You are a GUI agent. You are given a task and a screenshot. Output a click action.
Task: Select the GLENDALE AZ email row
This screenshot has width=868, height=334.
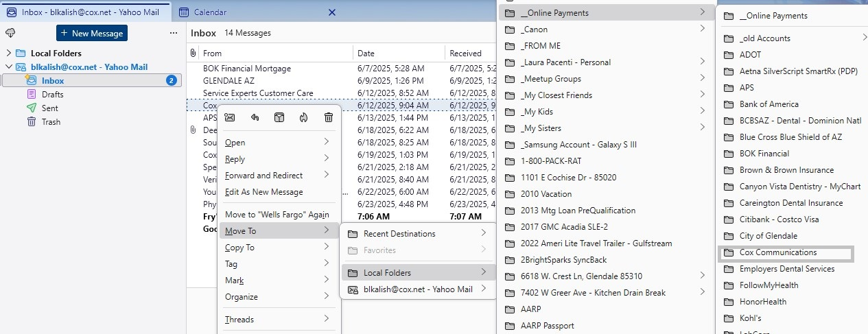click(341, 81)
